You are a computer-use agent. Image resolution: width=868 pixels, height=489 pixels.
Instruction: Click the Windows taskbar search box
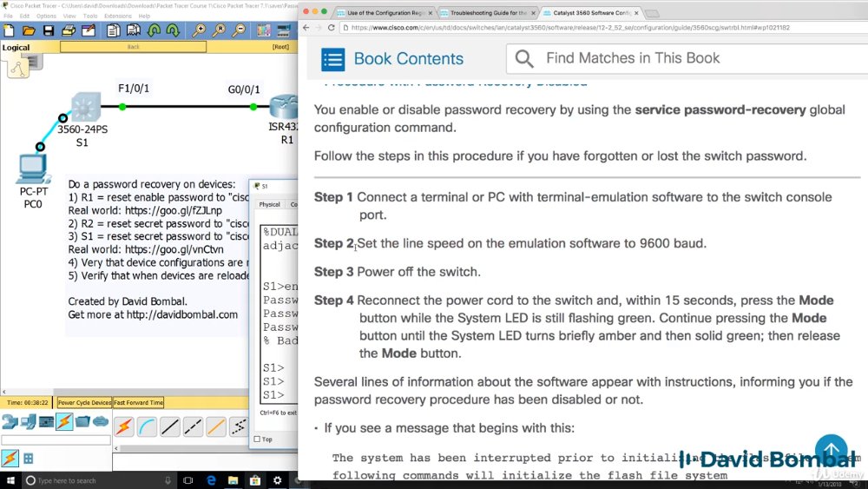(x=98, y=480)
